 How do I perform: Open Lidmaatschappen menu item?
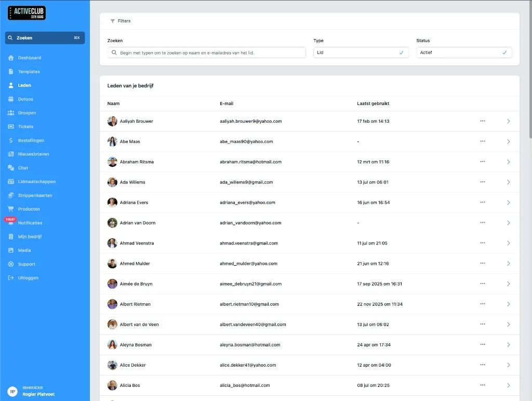(x=37, y=182)
